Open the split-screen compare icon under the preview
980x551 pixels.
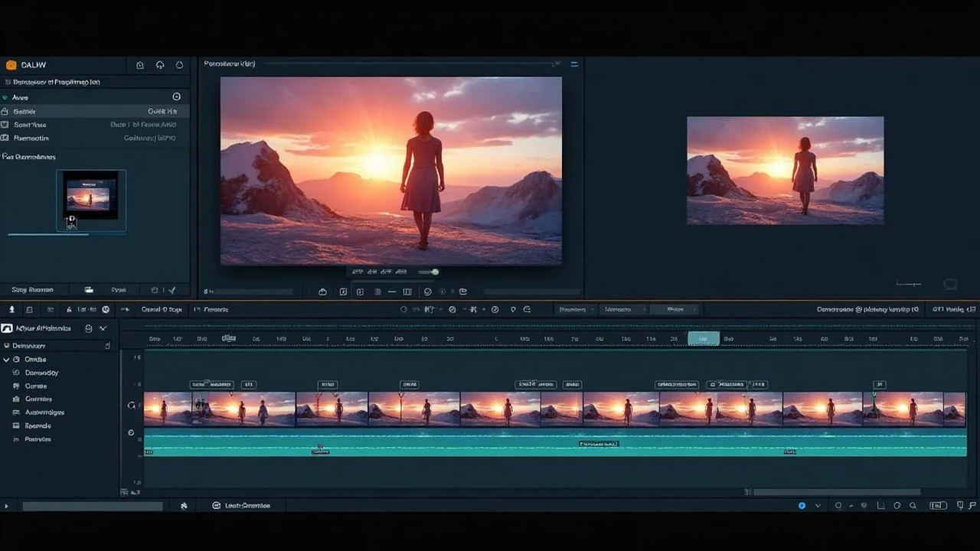(408, 292)
